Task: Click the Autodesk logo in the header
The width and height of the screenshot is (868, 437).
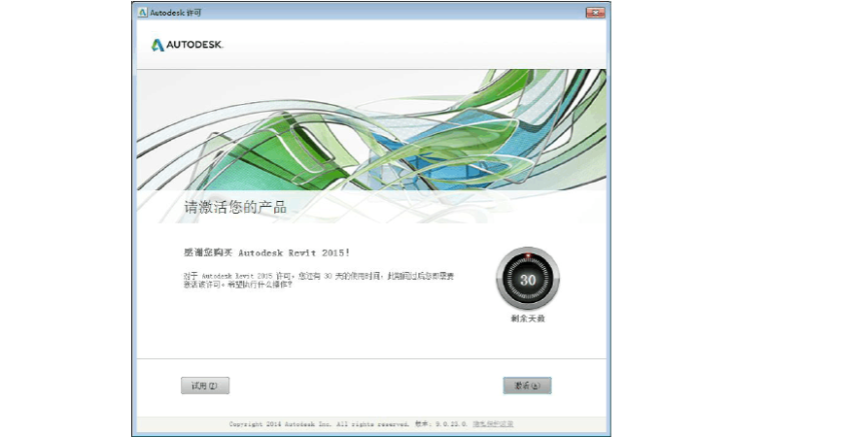Action: (x=187, y=45)
